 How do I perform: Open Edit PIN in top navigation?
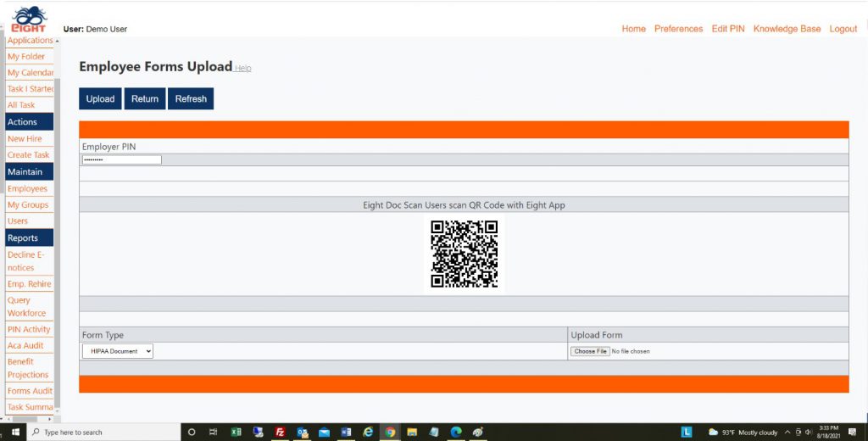[x=728, y=29]
